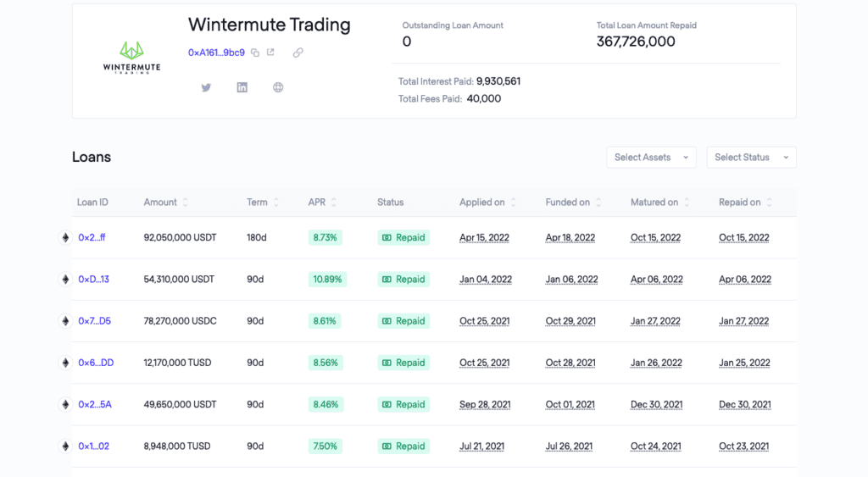Click Ethereum icon on loan 0x2...5A row

65,404
